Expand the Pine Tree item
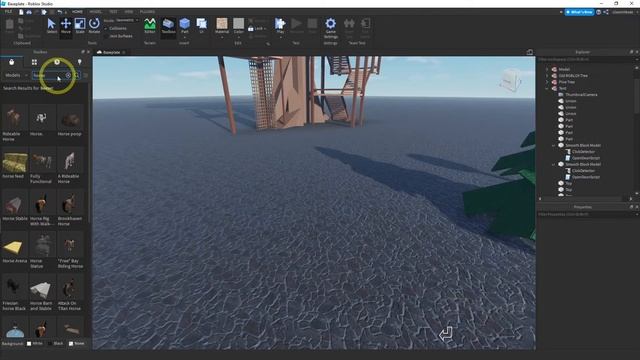Image resolution: width=640 pixels, height=360 pixels. click(x=547, y=82)
